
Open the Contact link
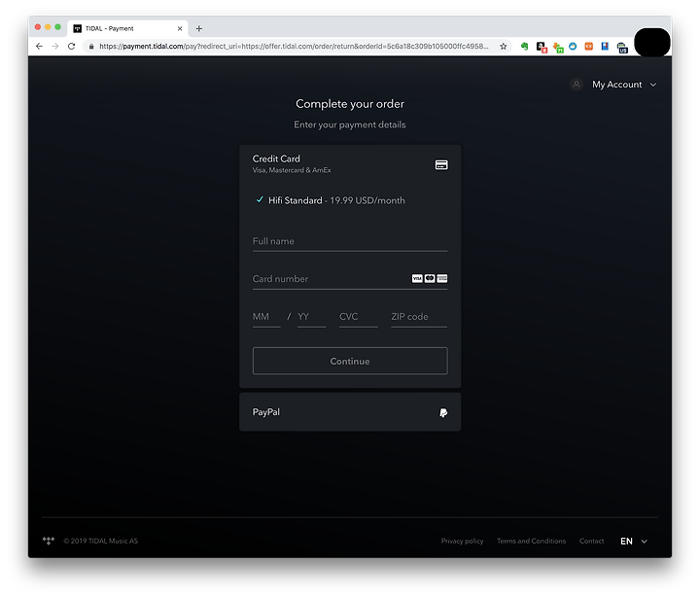[591, 541]
